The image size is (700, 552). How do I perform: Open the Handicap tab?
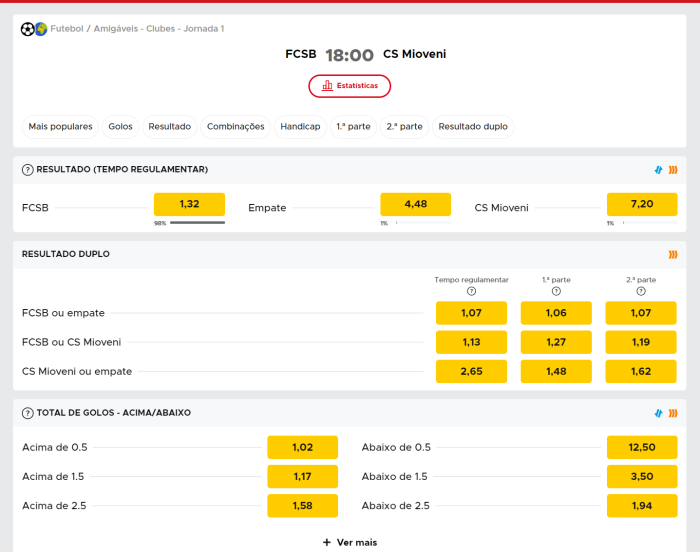[300, 126]
